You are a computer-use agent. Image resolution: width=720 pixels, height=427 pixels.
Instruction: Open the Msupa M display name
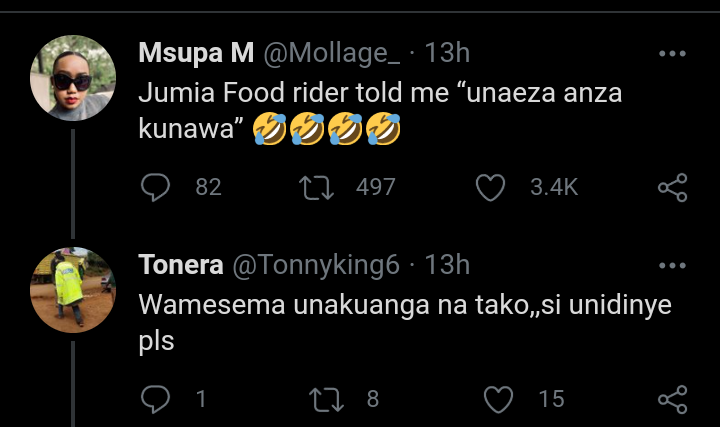tap(194, 52)
